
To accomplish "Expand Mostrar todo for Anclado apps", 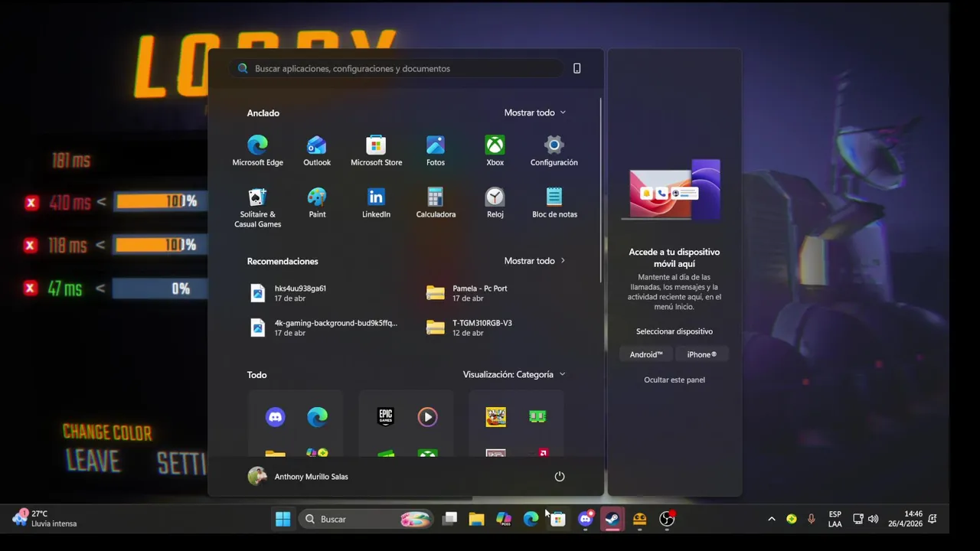I will click(534, 112).
